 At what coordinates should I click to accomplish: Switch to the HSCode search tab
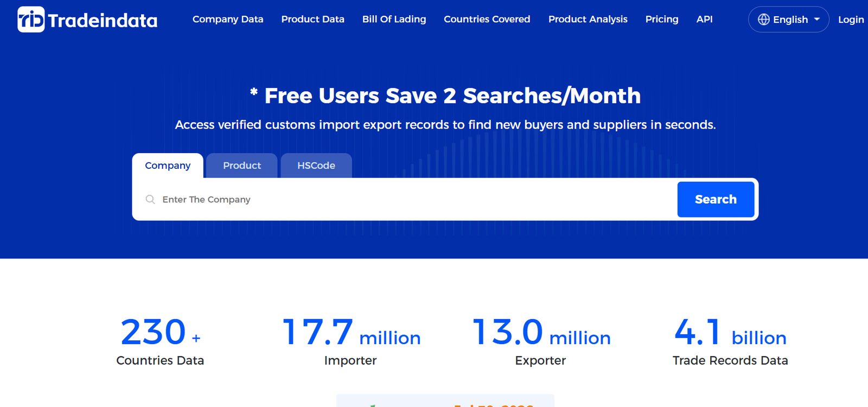point(316,166)
